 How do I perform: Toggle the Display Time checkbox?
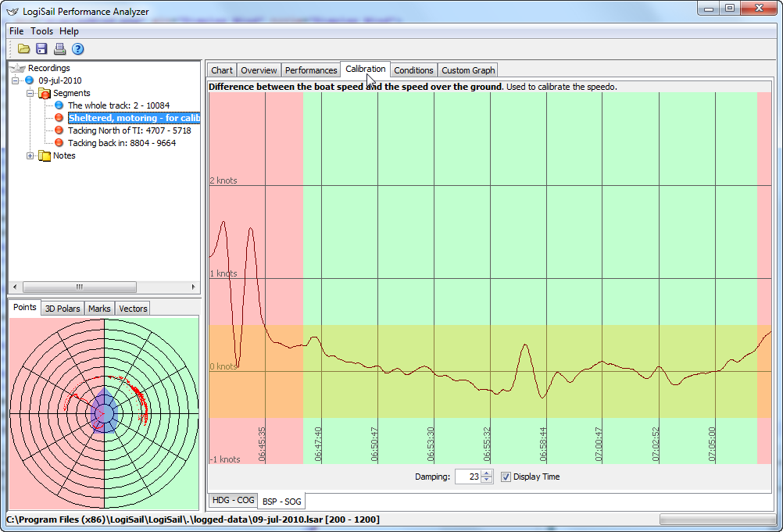click(x=506, y=477)
